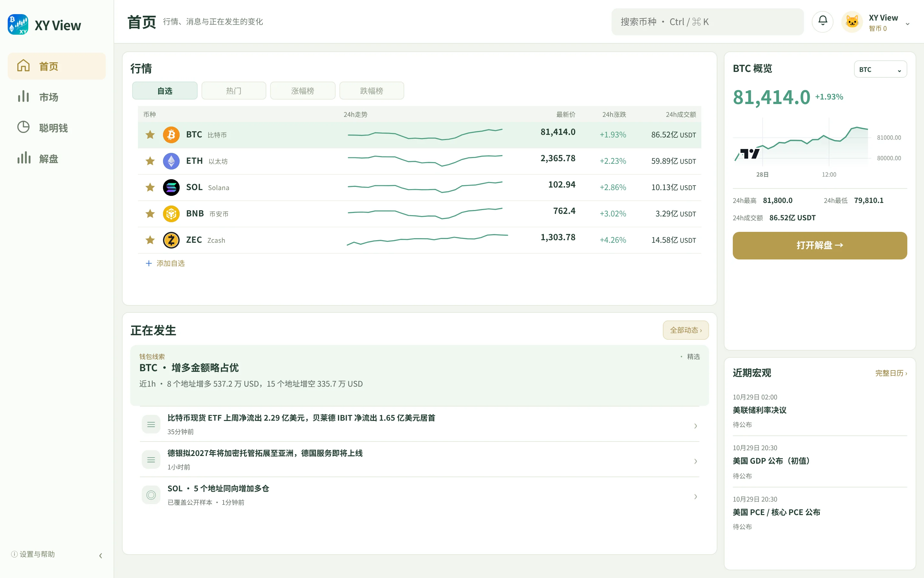Expand the XY View user menu chevron
The height and width of the screenshot is (578, 924).
tap(908, 24)
